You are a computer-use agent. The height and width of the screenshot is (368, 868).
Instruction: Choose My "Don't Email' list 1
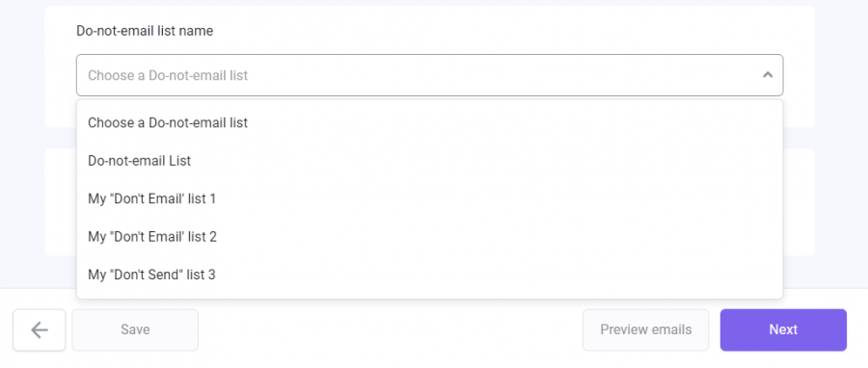(429, 198)
